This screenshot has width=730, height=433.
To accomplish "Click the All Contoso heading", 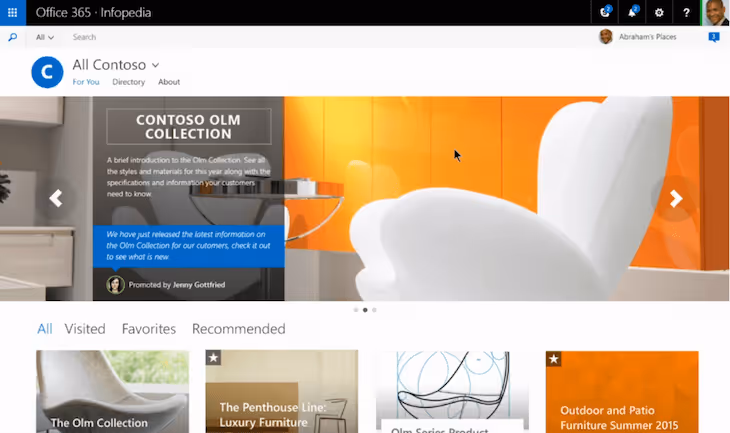I will (x=109, y=65).
